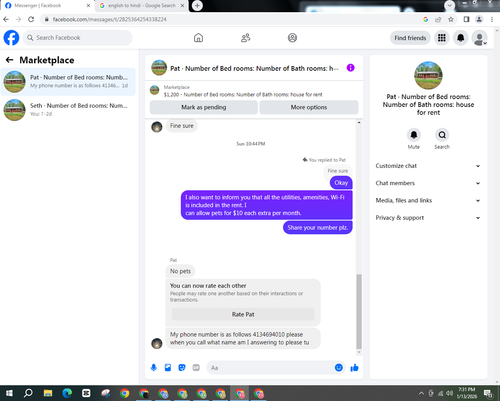Image resolution: width=500 pixels, height=401 pixels.
Task: Bookmark this page star icon
Action: [451, 19]
